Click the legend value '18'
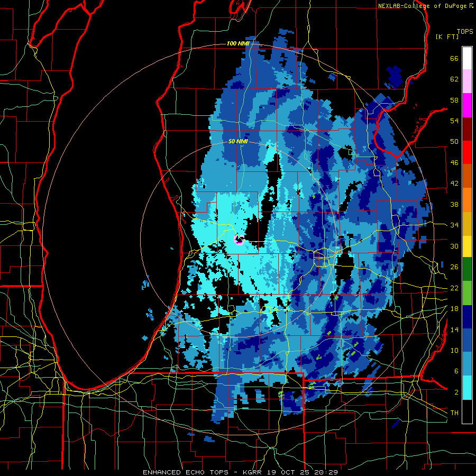The image size is (476, 476). point(454,309)
